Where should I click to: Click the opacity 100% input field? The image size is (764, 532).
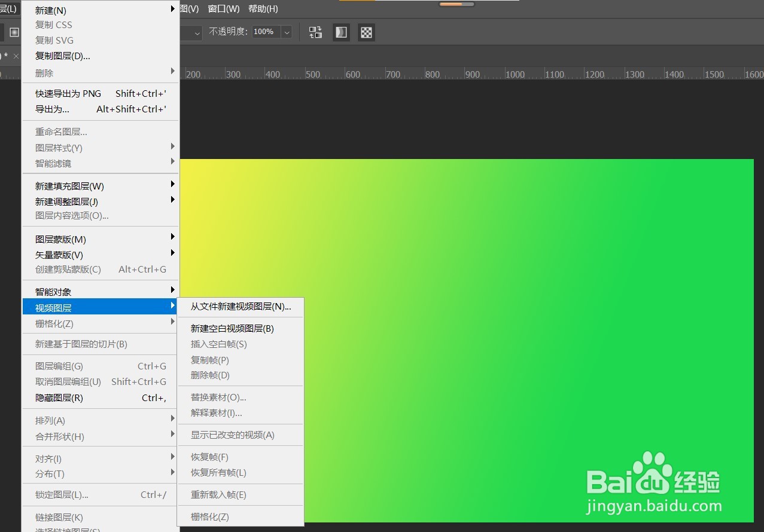coord(266,32)
